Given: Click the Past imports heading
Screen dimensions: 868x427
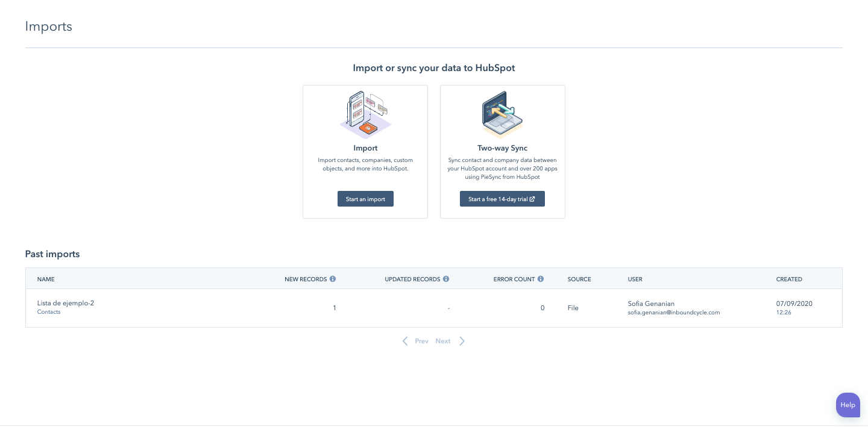Looking at the screenshot, I should click(52, 254).
